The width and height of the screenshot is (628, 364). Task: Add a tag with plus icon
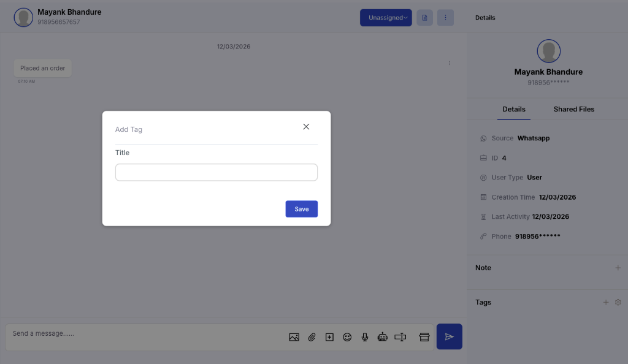pyautogui.click(x=606, y=302)
